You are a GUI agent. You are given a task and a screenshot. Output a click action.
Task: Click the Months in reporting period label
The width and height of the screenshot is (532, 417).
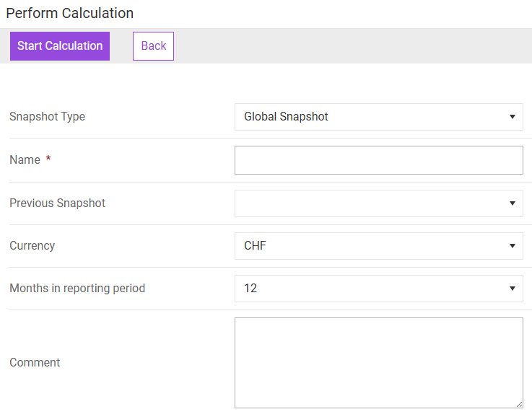[77, 289]
